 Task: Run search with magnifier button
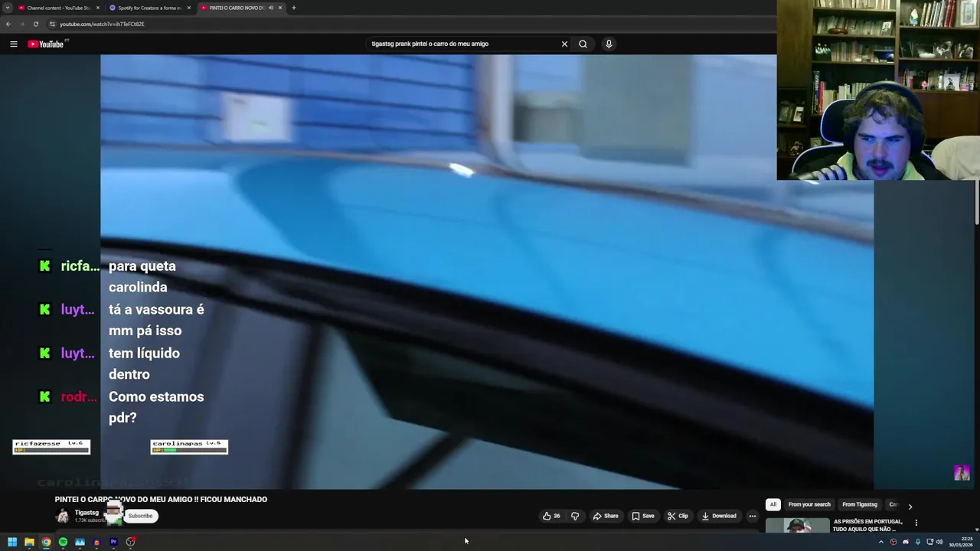(x=583, y=44)
